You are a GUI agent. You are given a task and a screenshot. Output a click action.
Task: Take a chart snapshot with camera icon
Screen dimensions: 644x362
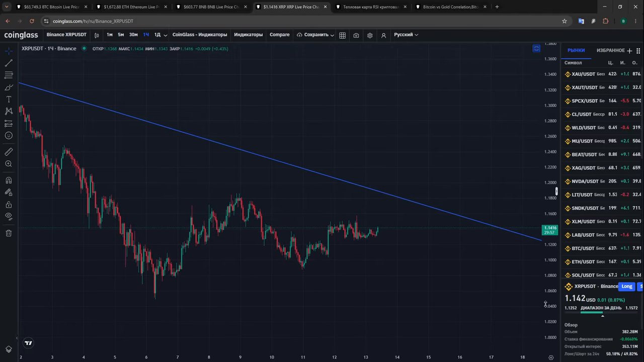[356, 35]
